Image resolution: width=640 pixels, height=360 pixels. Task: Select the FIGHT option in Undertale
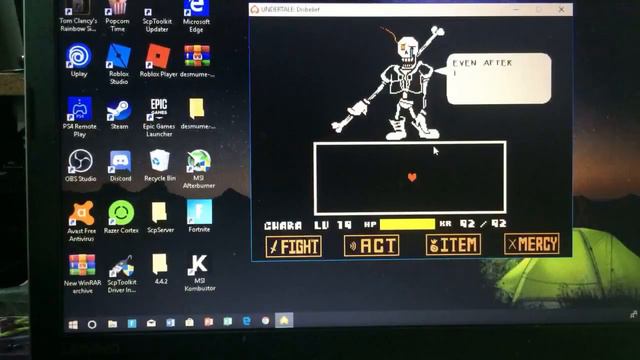point(293,246)
